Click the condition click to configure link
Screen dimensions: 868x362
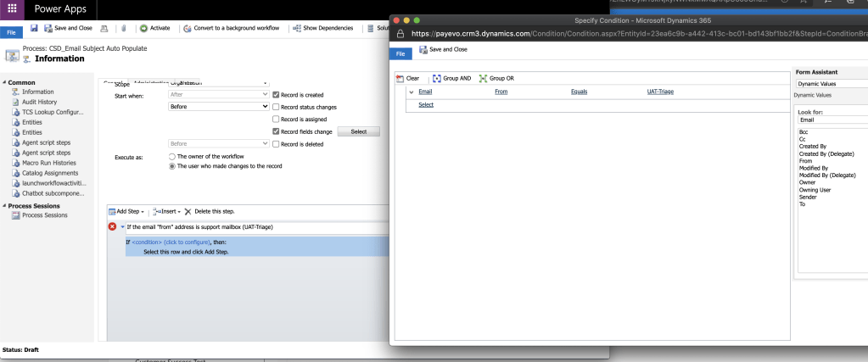(166, 242)
